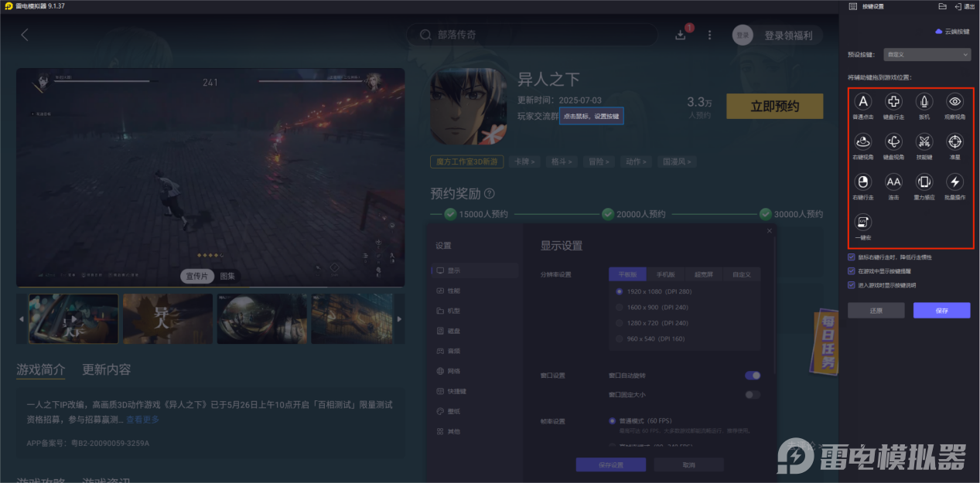This screenshot has width=980, height=483.
Task: Choose the 准星 crosshair assist icon
Action: point(954,141)
